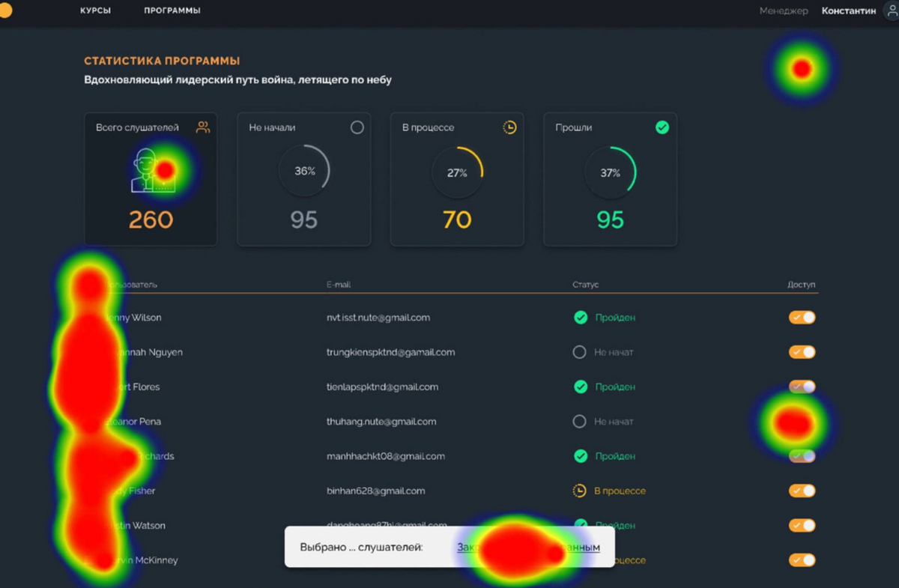Click the Выбрано ... слушателей text in popup

(x=361, y=548)
